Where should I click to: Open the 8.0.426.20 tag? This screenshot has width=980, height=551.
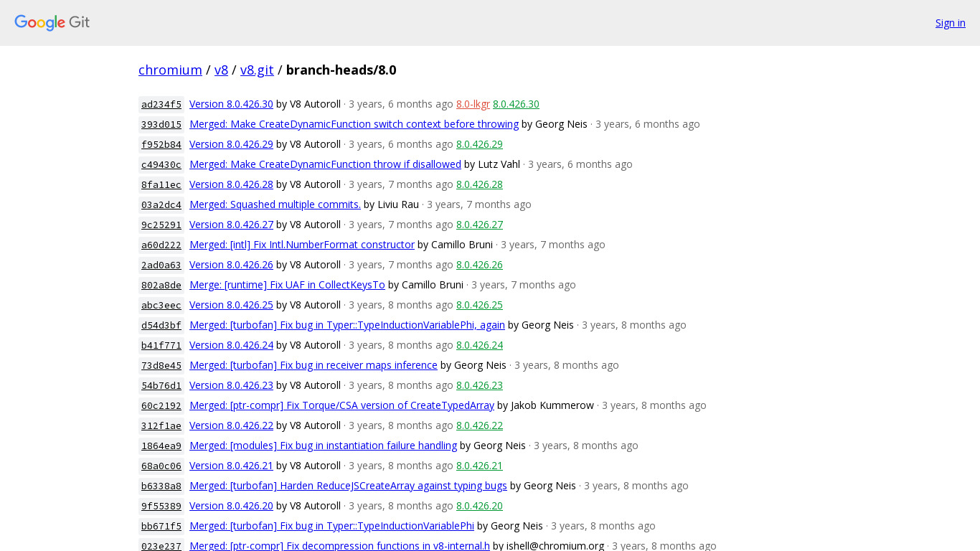[x=479, y=506]
